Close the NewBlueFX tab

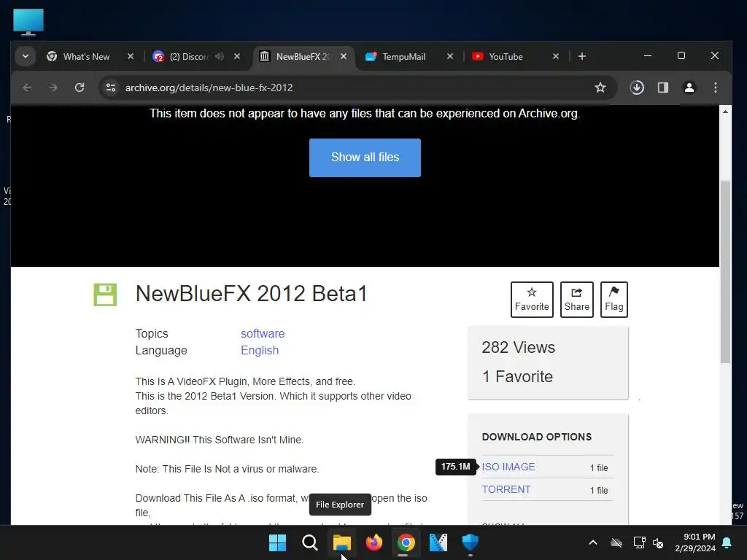tap(344, 56)
